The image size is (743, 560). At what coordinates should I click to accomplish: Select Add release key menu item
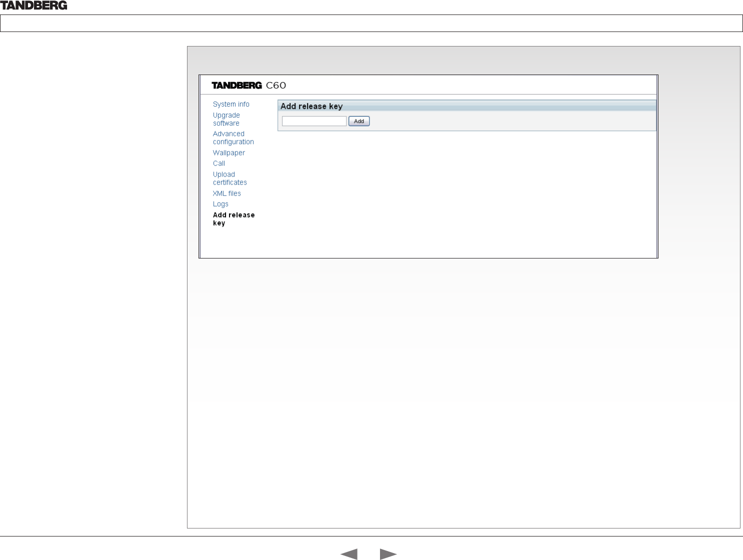pos(234,219)
